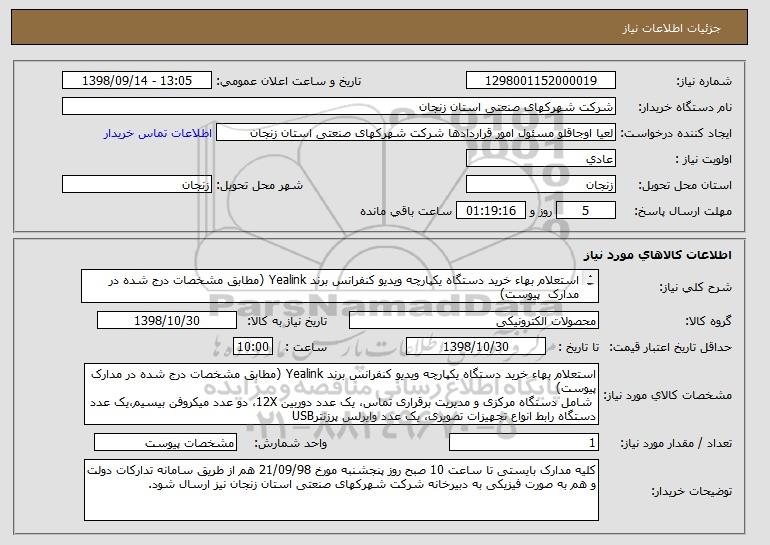Click the remaining time field 01:19:16
770x545 pixels.
[x=491, y=211]
